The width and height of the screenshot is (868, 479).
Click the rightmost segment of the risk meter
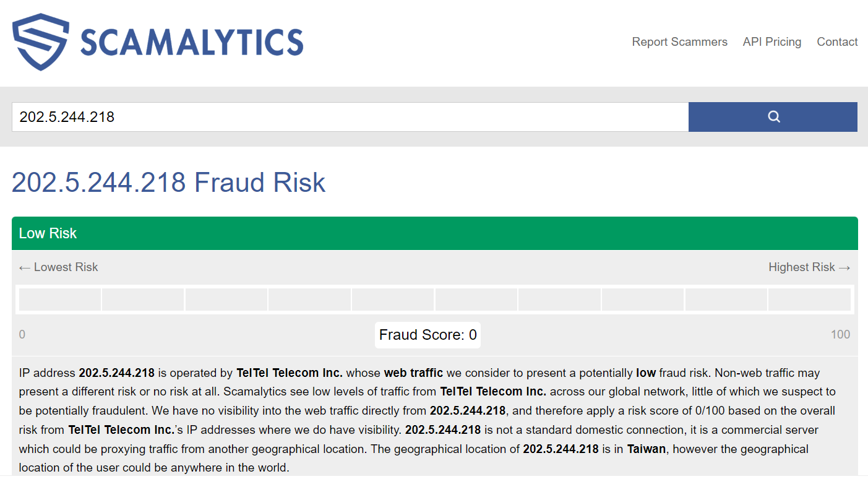[809, 299]
